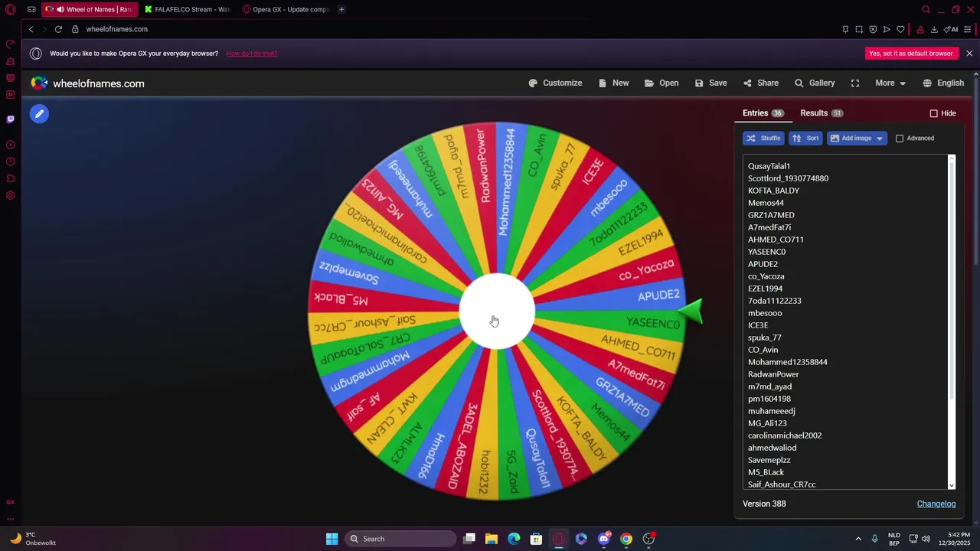Shuffle the entries list
The width and height of the screenshot is (980, 551).
(763, 139)
